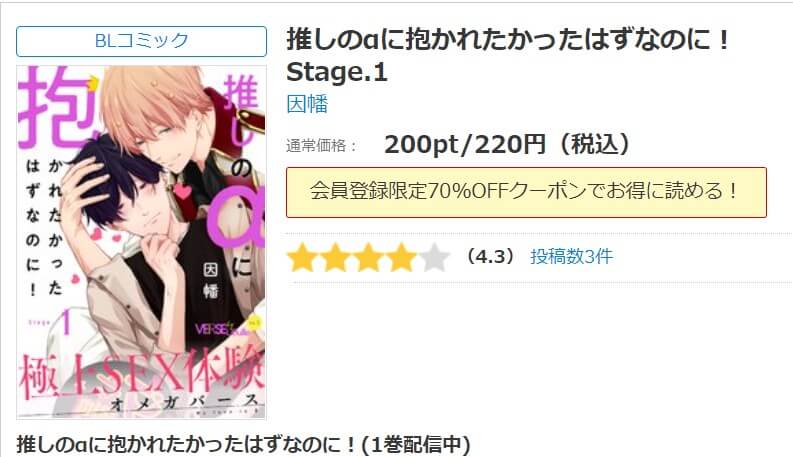Click the first gold rating star
The height and width of the screenshot is (457, 793).
(x=302, y=257)
